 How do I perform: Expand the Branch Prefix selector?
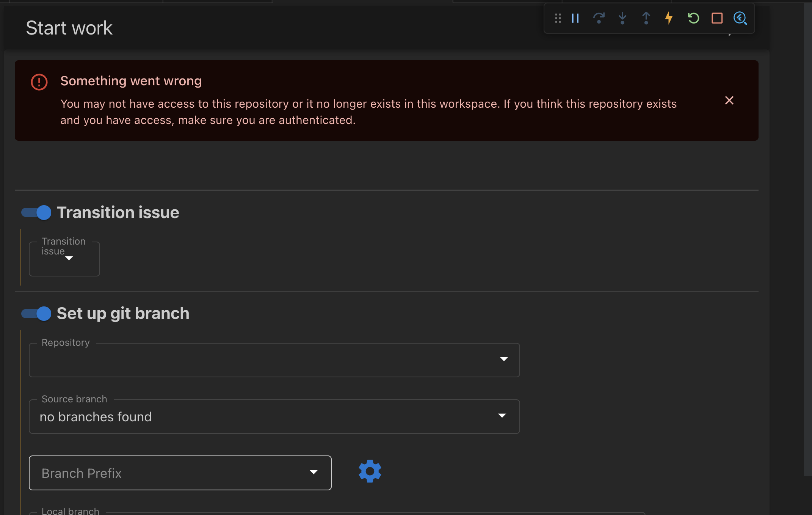314,473
